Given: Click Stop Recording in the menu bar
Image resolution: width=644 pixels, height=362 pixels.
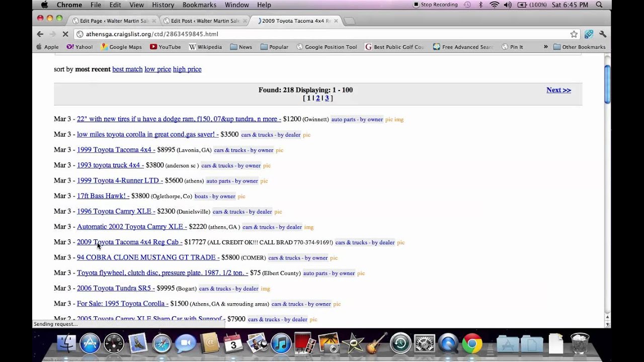Looking at the screenshot, I should tap(435, 5).
